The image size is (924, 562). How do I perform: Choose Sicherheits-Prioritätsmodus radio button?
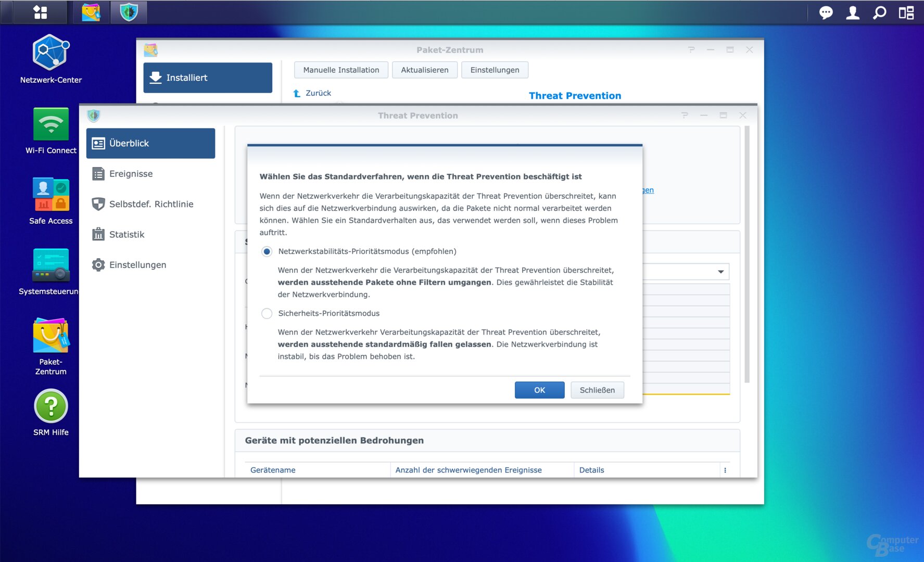pyautogui.click(x=267, y=313)
